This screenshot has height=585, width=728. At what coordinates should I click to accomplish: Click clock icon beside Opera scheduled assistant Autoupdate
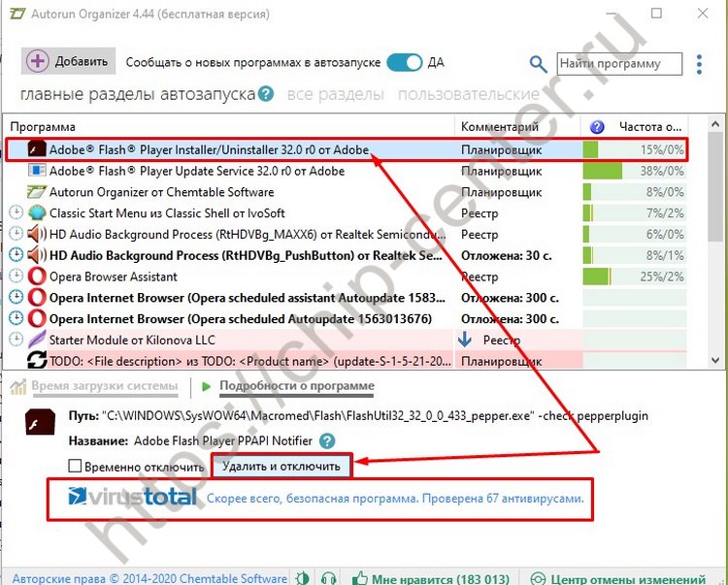coord(17,297)
